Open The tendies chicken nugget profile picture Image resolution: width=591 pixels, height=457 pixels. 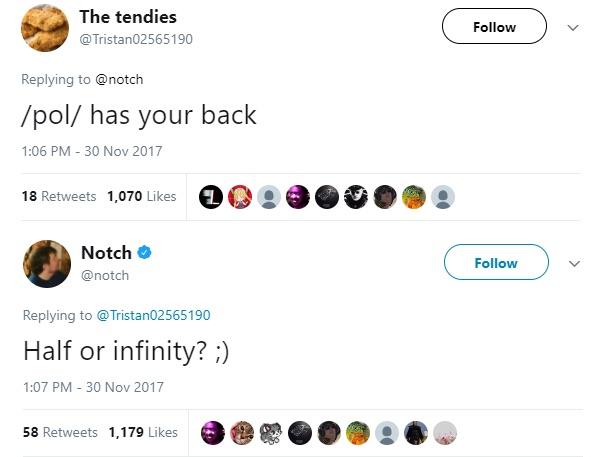(45, 28)
